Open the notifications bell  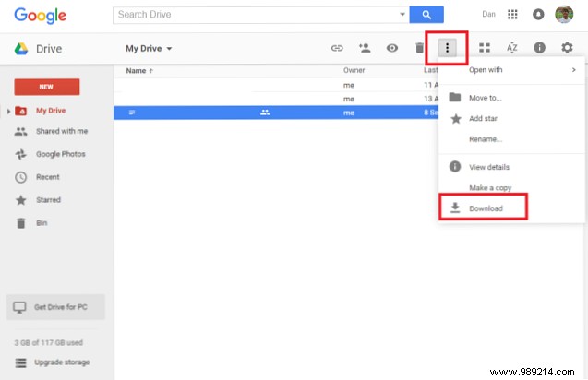pos(538,14)
